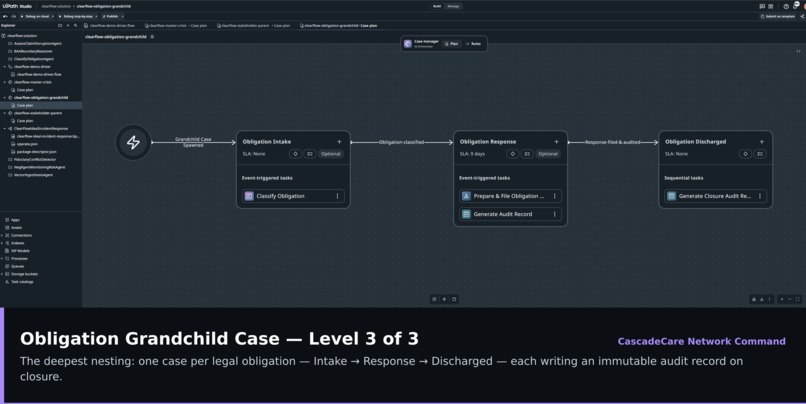Open Storage buckets in resources panel

pos(25,274)
